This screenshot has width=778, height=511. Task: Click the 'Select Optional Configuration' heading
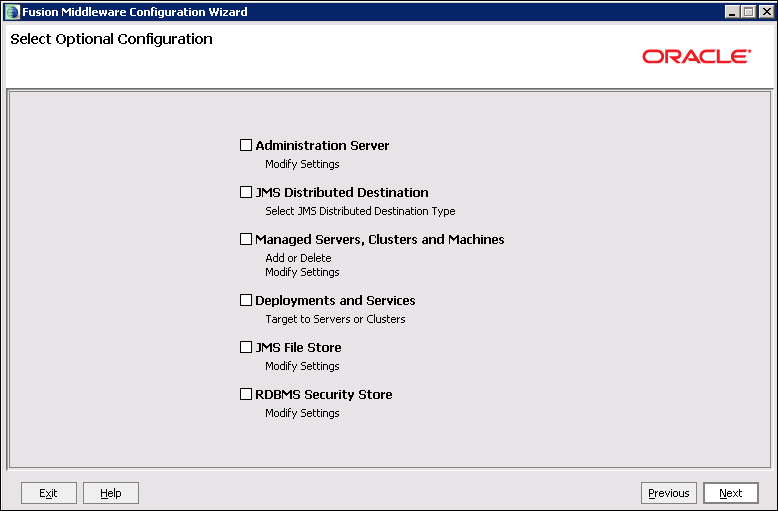point(112,39)
